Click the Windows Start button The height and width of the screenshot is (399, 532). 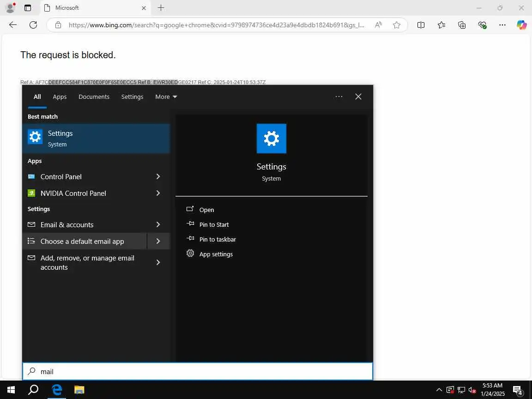coord(11,390)
